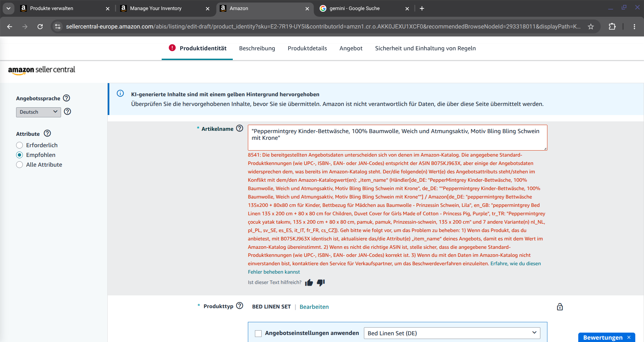Click the lock icon beside Produkttyp row
The image size is (644, 342).
(560, 307)
